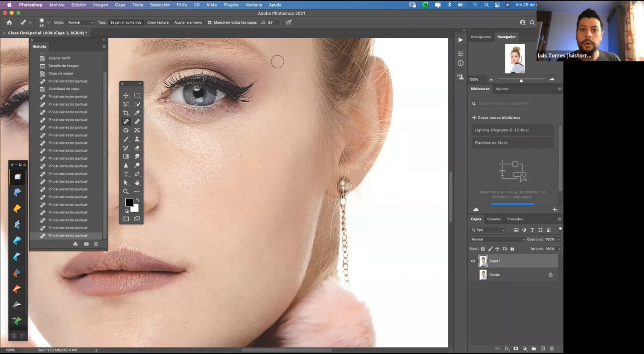Toggle lock transparent pixels
Viewport: 644px width, 354px height.
[x=483, y=249]
